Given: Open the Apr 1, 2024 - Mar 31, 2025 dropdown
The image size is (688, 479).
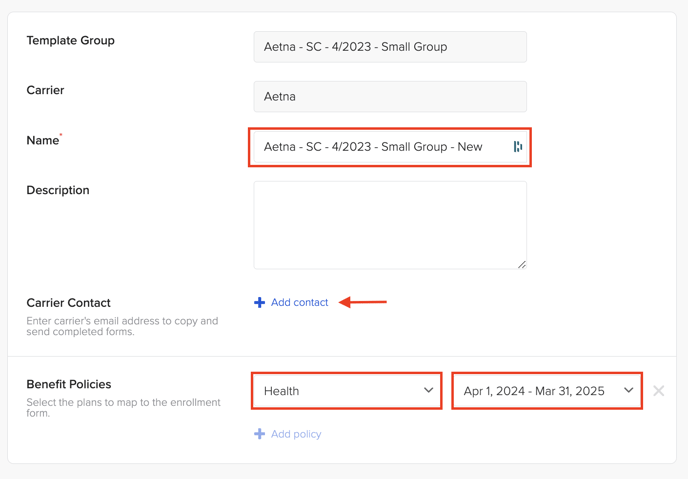Looking at the screenshot, I should pos(547,391).
